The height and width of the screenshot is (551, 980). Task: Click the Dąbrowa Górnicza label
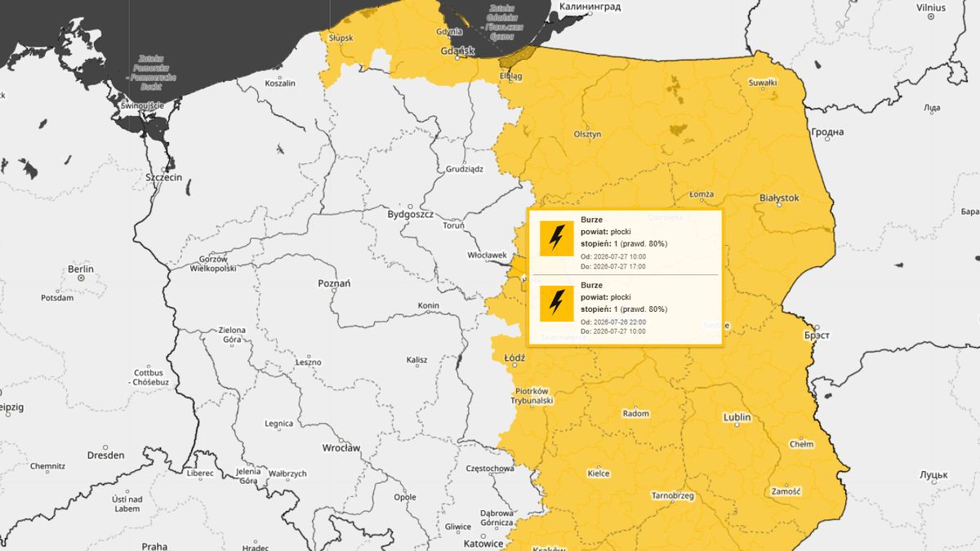[x=497, y=518]
